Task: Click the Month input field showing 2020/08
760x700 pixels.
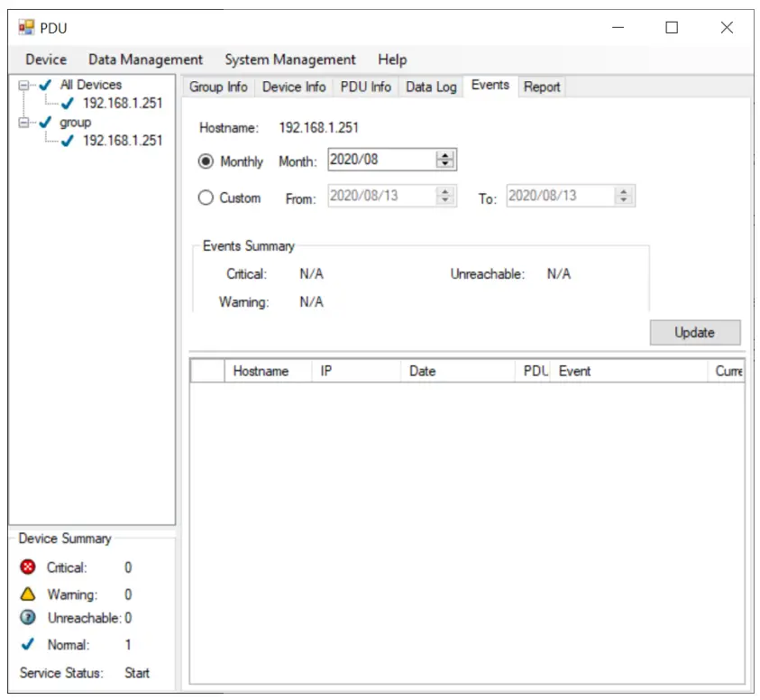Action: (x=379, y=161)
